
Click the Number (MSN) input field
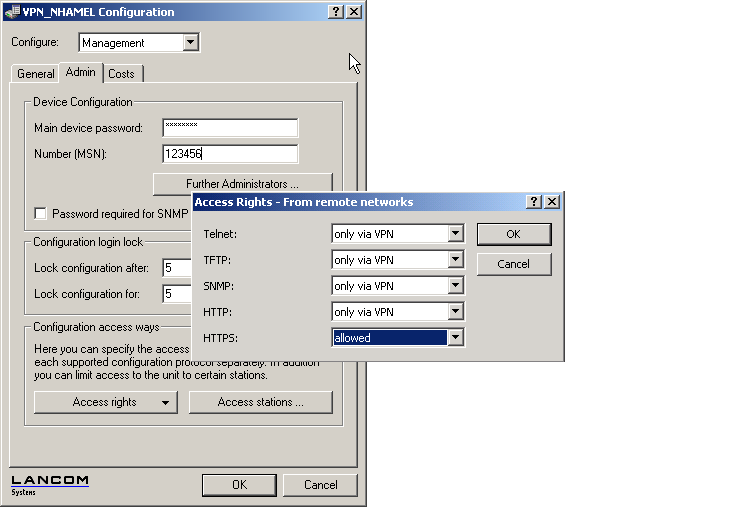[230, 154]
